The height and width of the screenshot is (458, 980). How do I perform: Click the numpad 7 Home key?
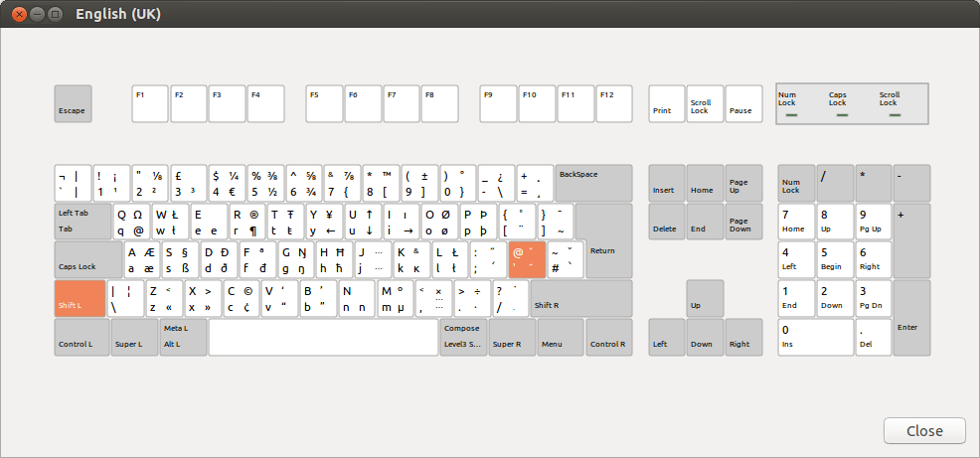[796, 222]
